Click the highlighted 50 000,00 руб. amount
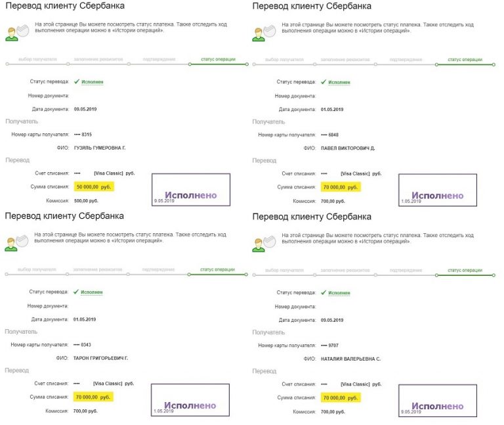Image resolution: width=504 pixels, height=425 pixels. (x=94, y=187)
